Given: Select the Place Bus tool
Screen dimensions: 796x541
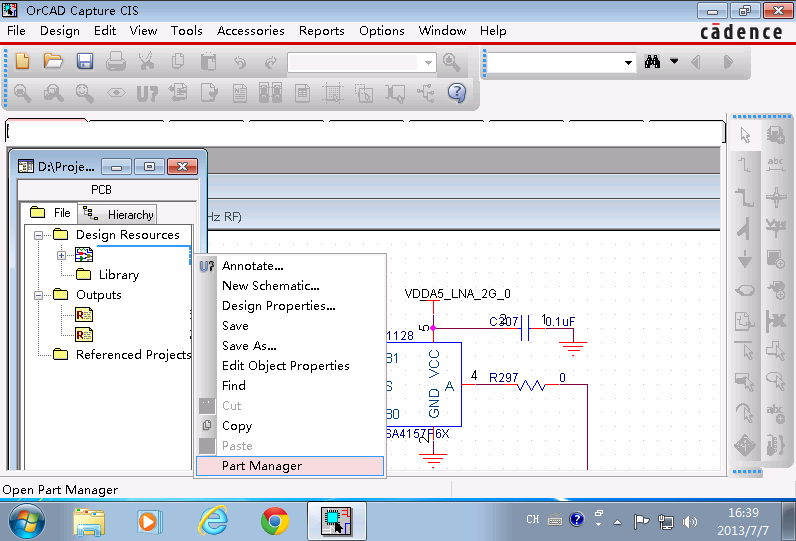Looking at the screenshot, I should point(745,197).
